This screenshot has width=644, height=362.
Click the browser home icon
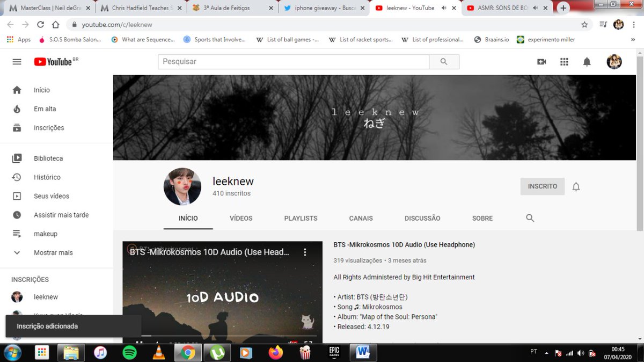pos(55,25)
